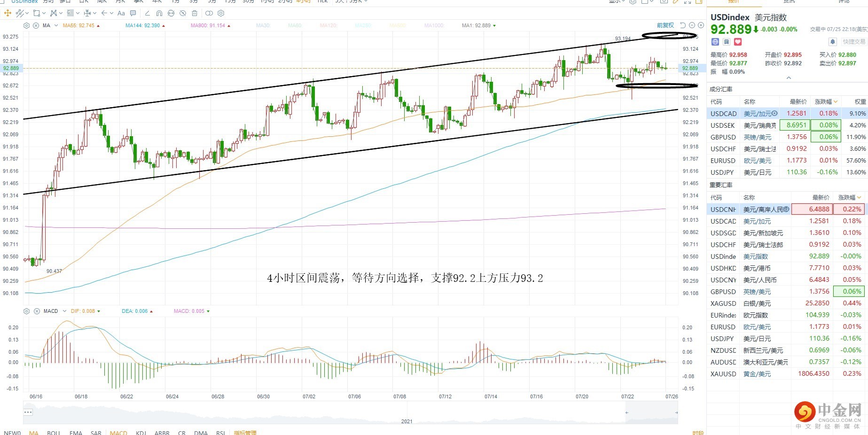Image resolution: width=868 pixels, height=435 pixels.
Task: Open the 英镑/美元 link in 成分汇率
Action: click(x=758, y=137)
